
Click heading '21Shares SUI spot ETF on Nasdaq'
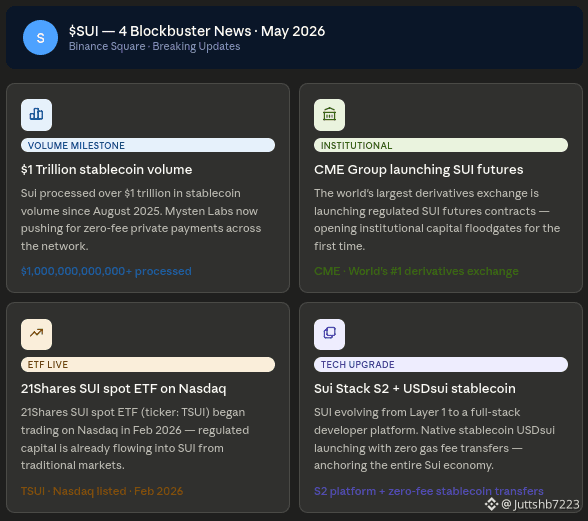click(x=123, y=389)
